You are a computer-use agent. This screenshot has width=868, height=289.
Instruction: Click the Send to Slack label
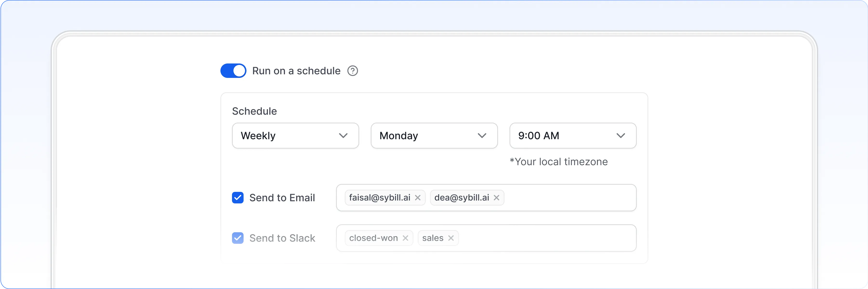pos(282,238)
